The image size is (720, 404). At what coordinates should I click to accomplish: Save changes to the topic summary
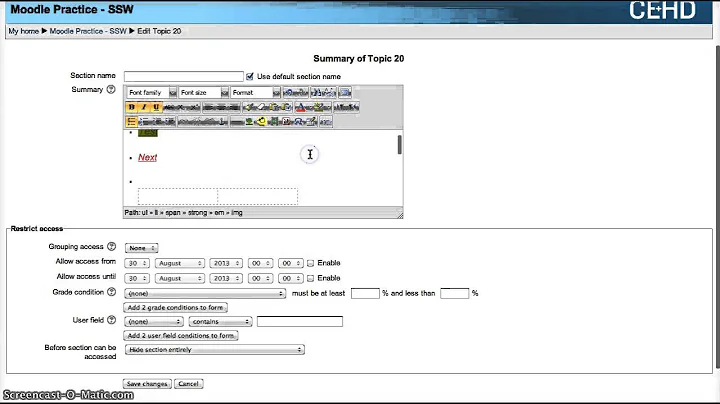click(x=147, y=384)
